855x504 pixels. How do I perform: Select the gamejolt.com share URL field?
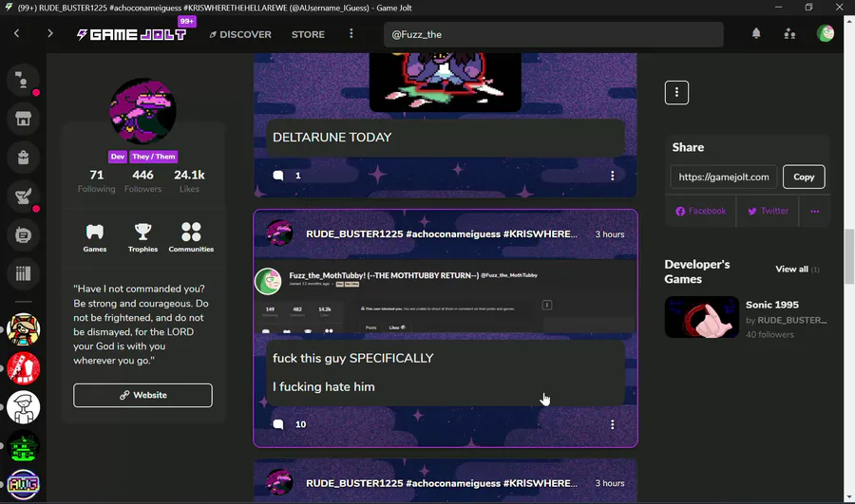pos(724,177)
